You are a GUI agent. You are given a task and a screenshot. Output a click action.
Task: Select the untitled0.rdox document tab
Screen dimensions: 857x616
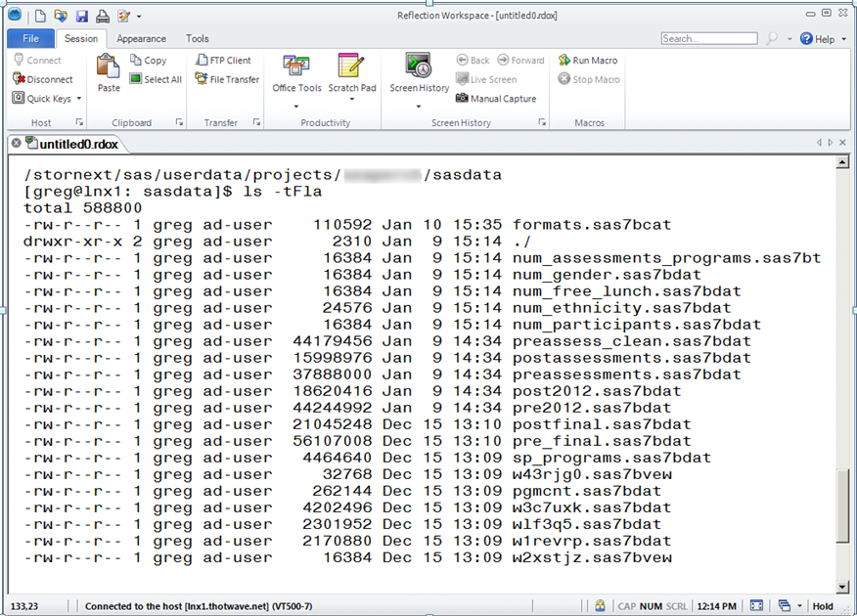[72, 144]
